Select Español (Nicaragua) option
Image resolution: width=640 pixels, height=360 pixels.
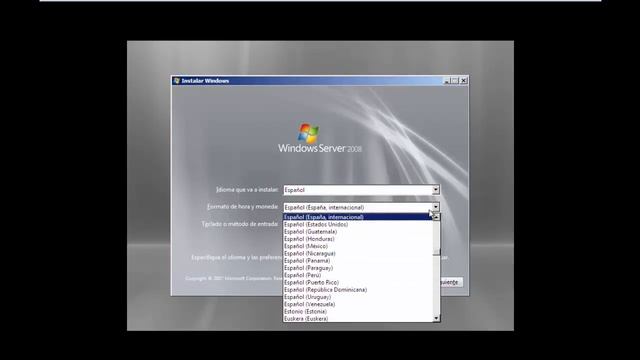(x=358, y=253)
